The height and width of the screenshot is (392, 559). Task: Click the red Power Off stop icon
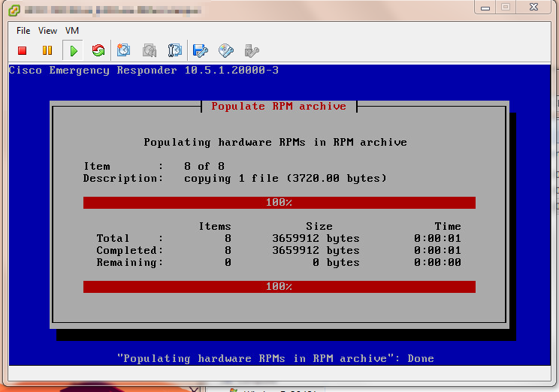[22, 50]
